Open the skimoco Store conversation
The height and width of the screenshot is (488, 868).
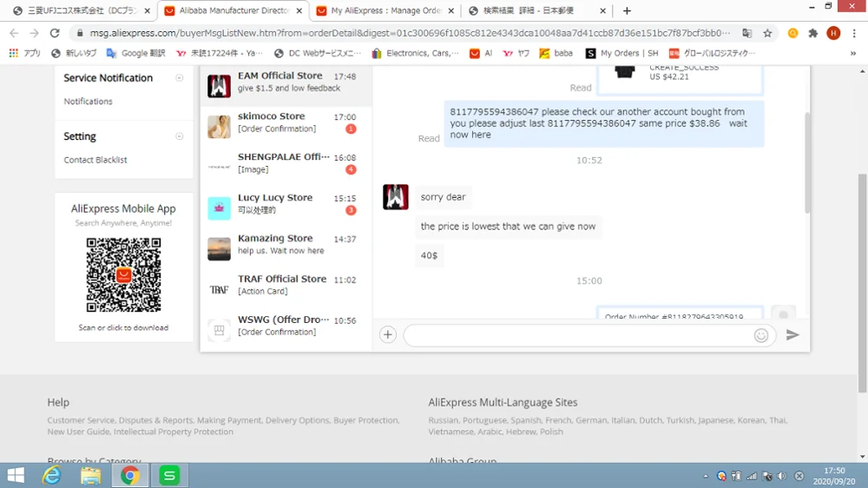[x=286, y=126]
